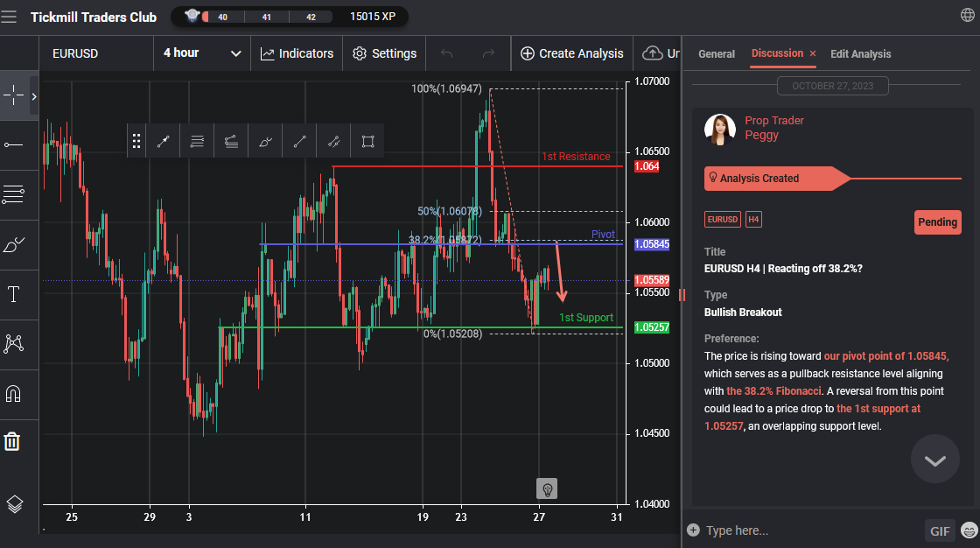Click the Pending status badge
This screenshot has height=548, width=980.
[x=937, y=222]
